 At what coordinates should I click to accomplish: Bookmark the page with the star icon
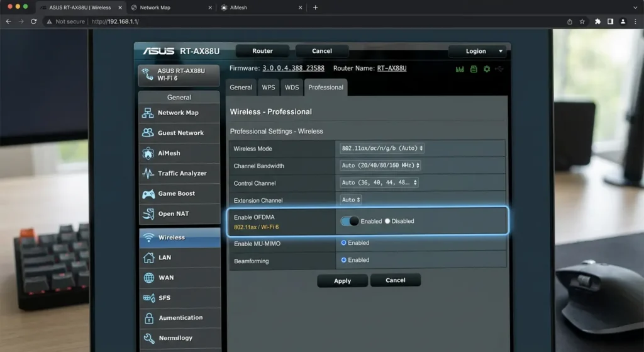pyautogui.click(x=582, y=21)
